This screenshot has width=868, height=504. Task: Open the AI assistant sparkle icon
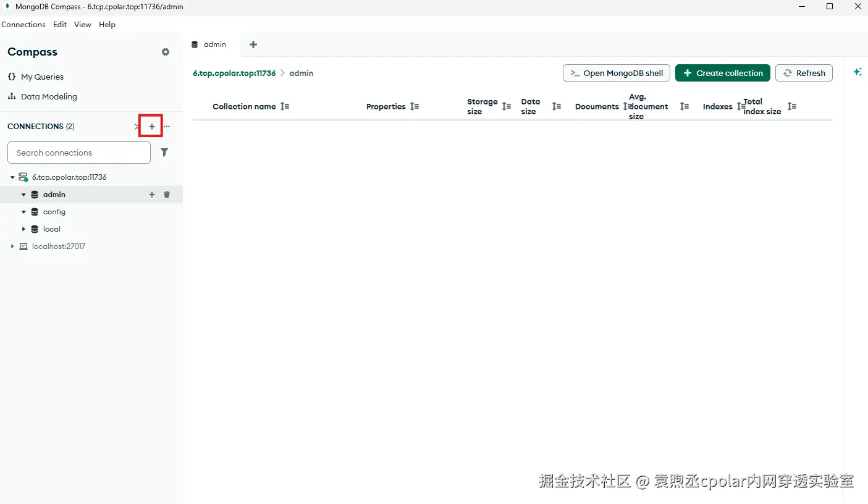857,72
